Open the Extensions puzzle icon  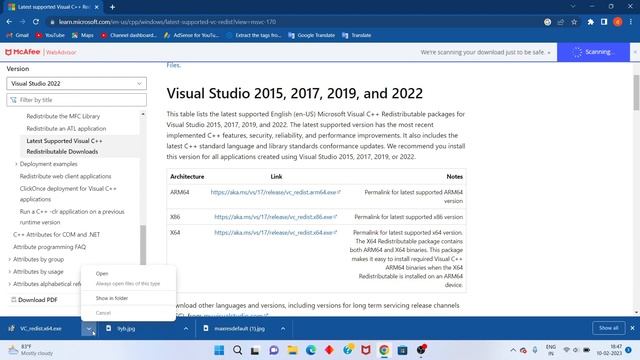591,22
